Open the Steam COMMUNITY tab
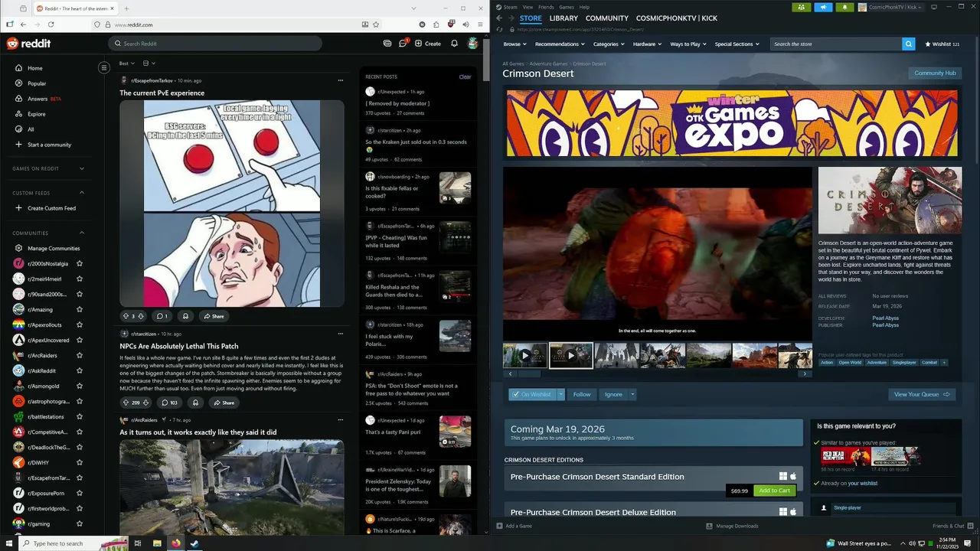 pyautogui.click(x=607, y=18)
